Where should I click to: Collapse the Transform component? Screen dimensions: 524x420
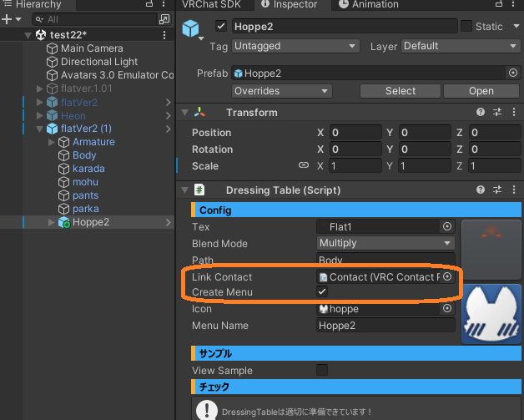(x=184, y=113)
